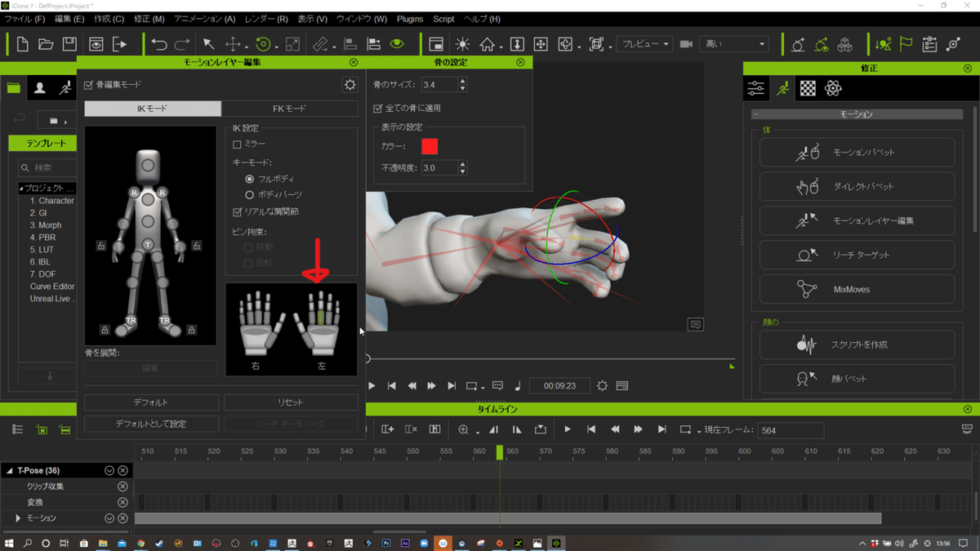Select the フルボディ radio button
Image resolution: width=980 pixels, height=551 pixels.
tap(250, 178)
